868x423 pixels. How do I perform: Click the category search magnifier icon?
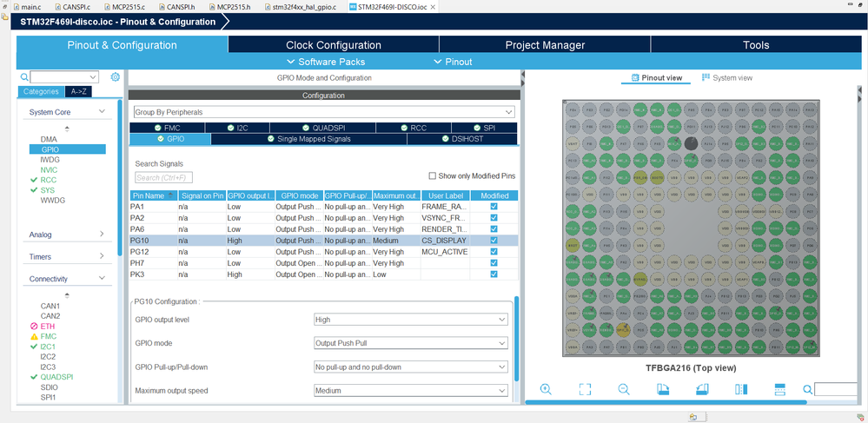(x=23, y=77)
